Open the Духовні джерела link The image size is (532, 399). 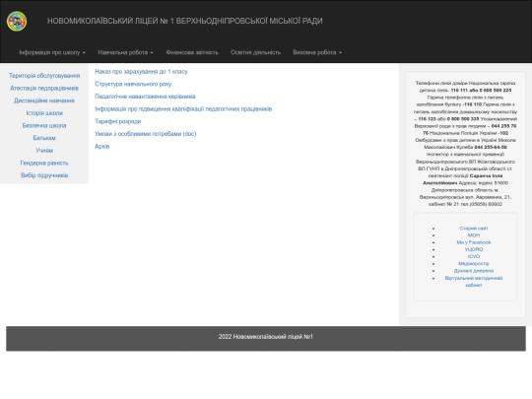[x=474, y=271]
